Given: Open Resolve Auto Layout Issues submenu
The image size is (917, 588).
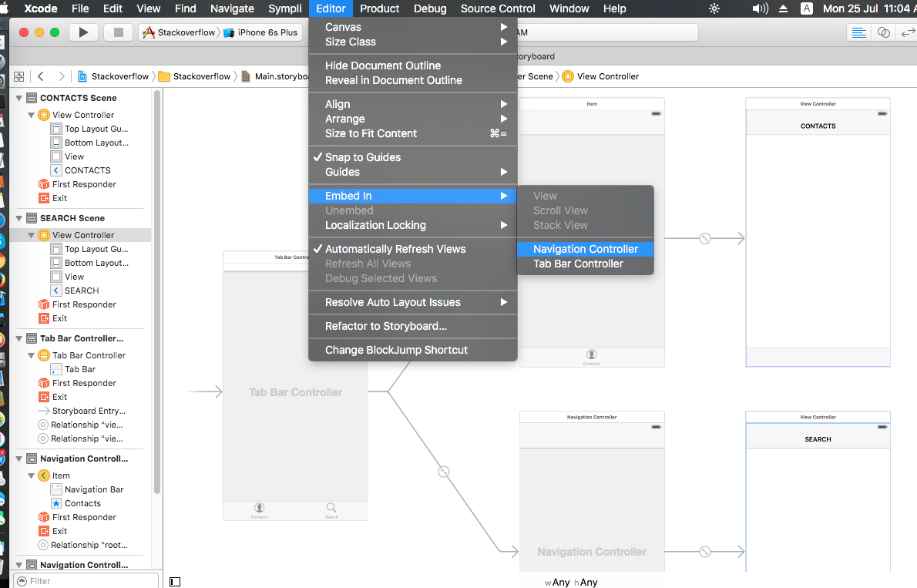Looking at the screenshot, I should [413, 302].
